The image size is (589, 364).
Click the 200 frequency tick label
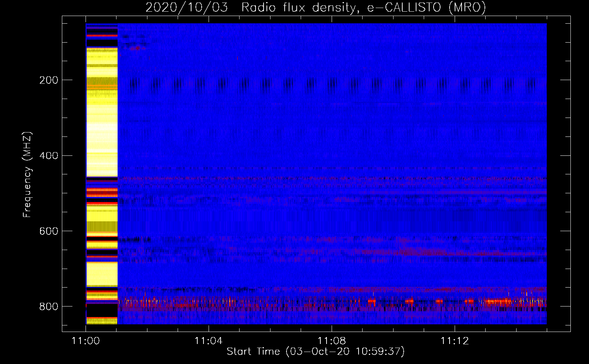pyautogui.click(x=49, y=80)
